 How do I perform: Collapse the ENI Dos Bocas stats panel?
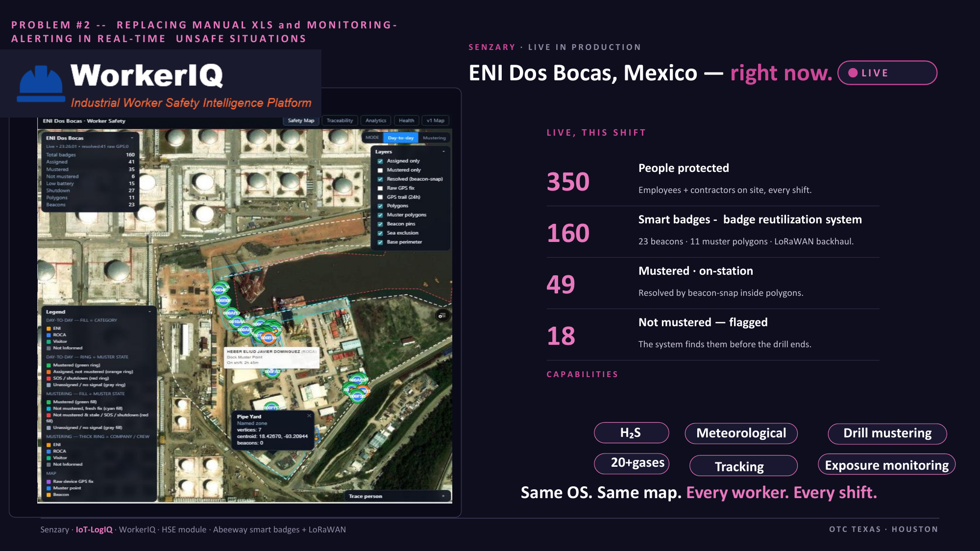[x=132, y=138]
